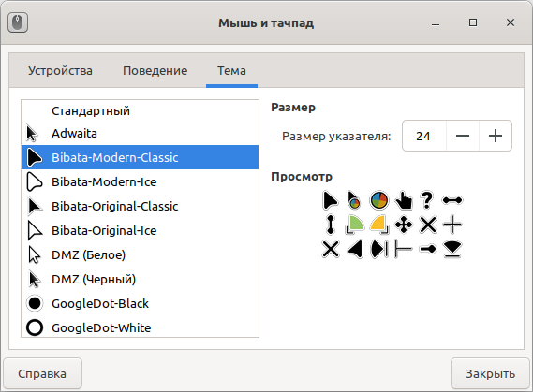
Task: Switch to the Устройства tab
Action: 60,70
